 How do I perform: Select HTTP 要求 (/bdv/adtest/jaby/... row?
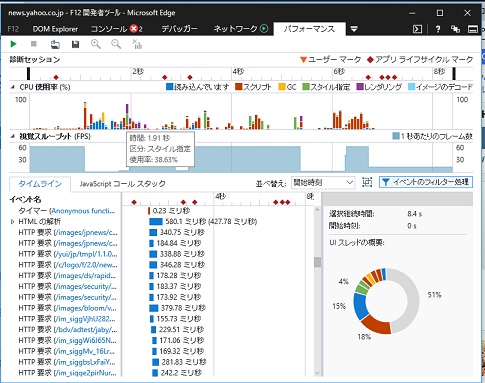pos(68,330)
